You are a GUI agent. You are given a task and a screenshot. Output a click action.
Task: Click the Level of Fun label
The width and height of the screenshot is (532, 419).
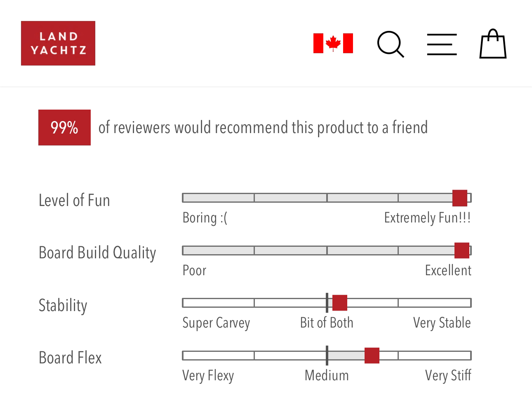coord(74,200)
